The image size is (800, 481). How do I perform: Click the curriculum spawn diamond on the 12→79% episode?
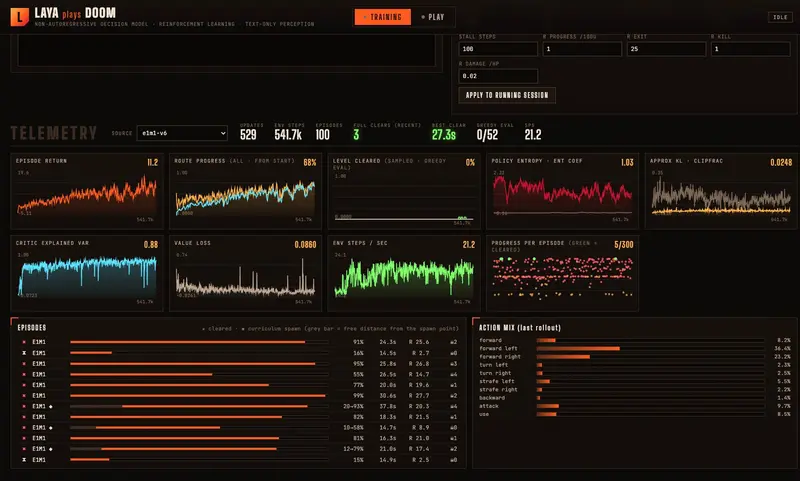click(x=51, y=449)
